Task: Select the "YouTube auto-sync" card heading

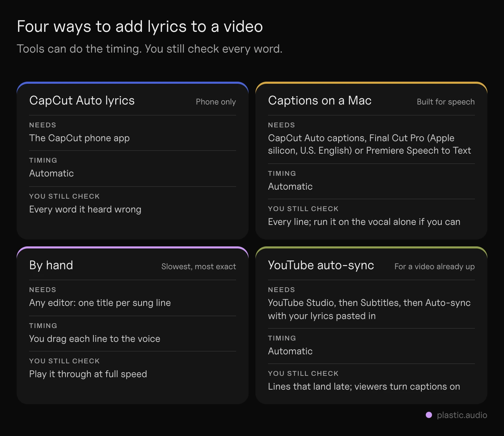Action: tap(321, 265)
